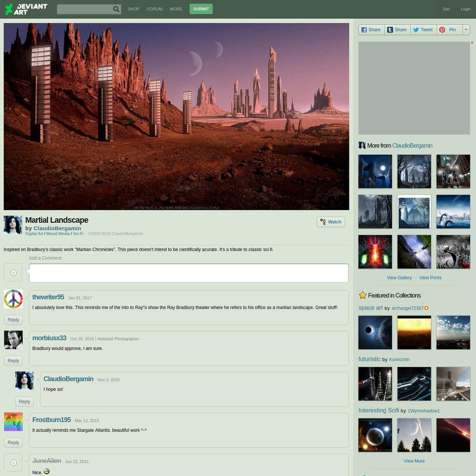Open the Mixed Media category link
The height and width of the screenshot is (476, 476).
[58, 234]
